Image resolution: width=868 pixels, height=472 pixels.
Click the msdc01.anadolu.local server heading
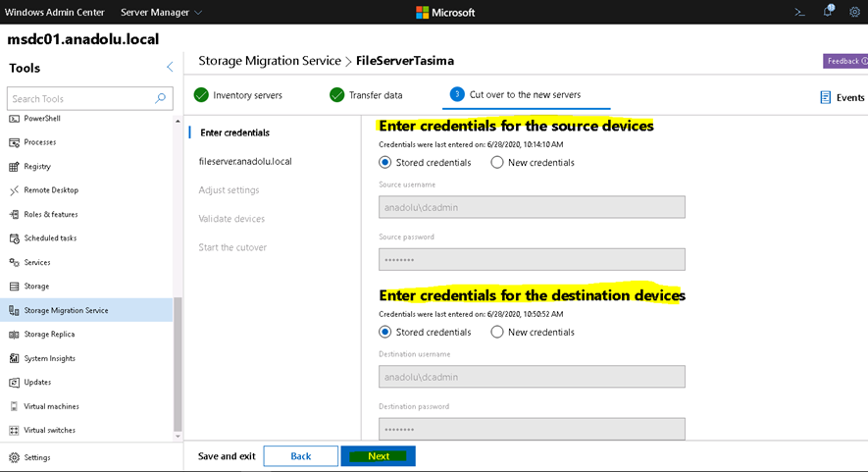click(83, 39)
